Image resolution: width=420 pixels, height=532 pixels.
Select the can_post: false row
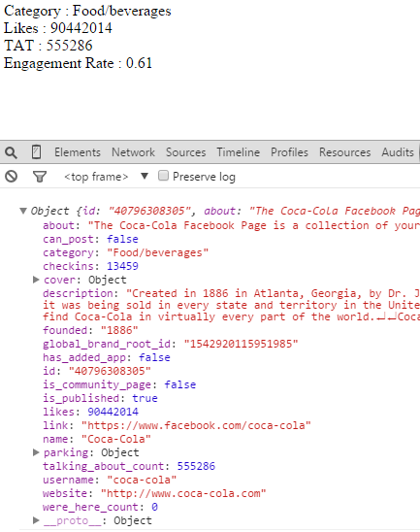[90, 239]
